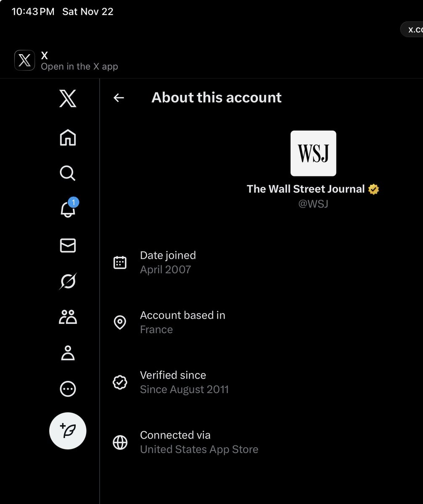Click the Connected via label
Image resolution: width=423 pixels, height=504 pixels.
pos(175,435)
